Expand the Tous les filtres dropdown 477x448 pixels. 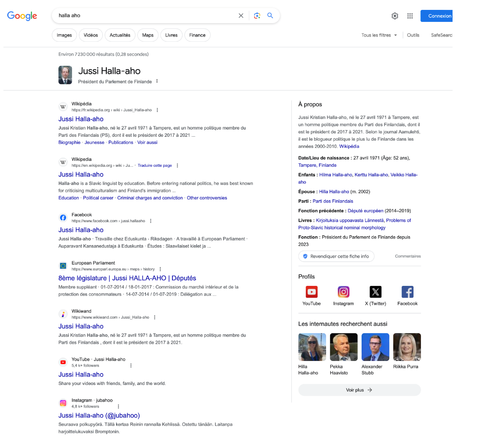pyautogui.click(x=379, y=35)
